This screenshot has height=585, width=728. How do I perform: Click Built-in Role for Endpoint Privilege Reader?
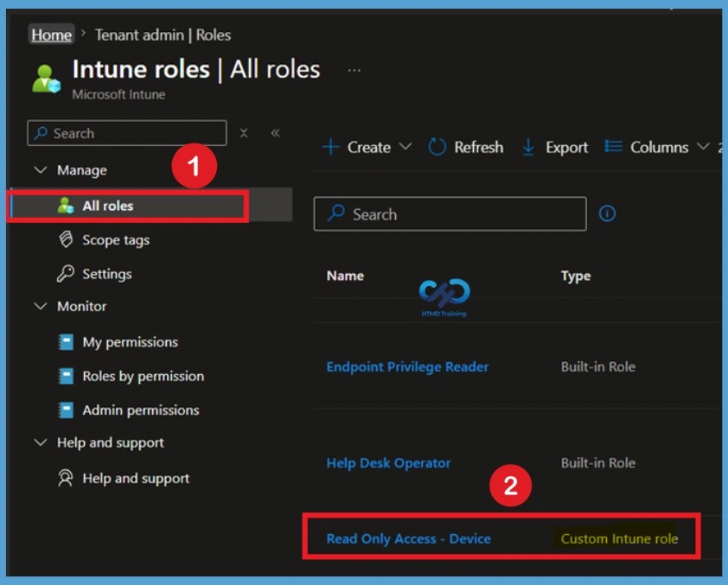pos(598,367)
